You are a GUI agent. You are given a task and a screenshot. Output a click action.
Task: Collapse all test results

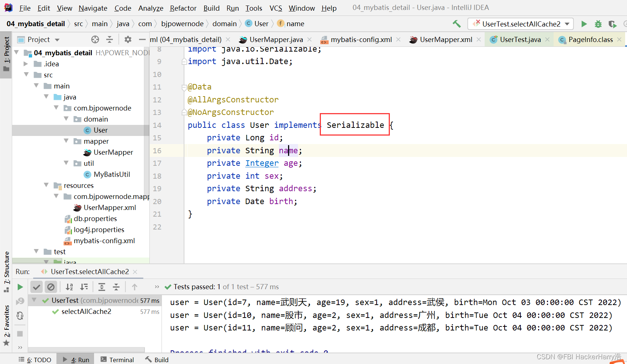coord(116,287)
